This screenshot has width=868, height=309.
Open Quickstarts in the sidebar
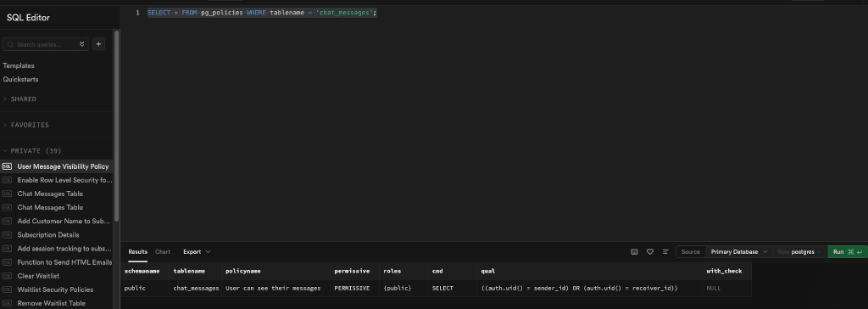pyautogui.click(x=20, y=79)
